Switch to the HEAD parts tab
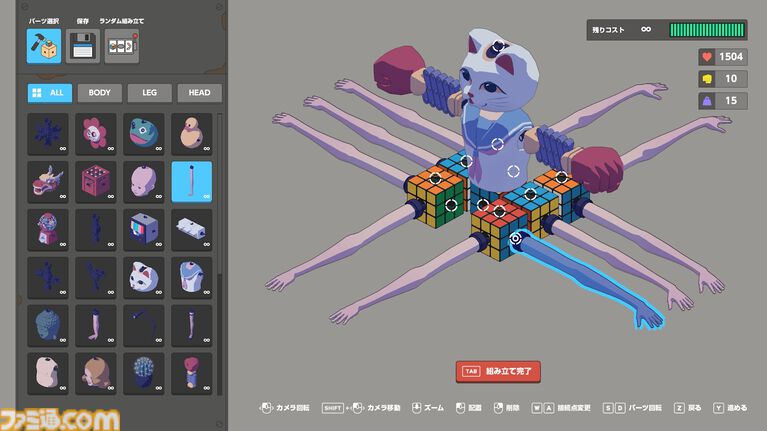The height and width of the screenshot is (431, 767). click(x=200, y=93)
